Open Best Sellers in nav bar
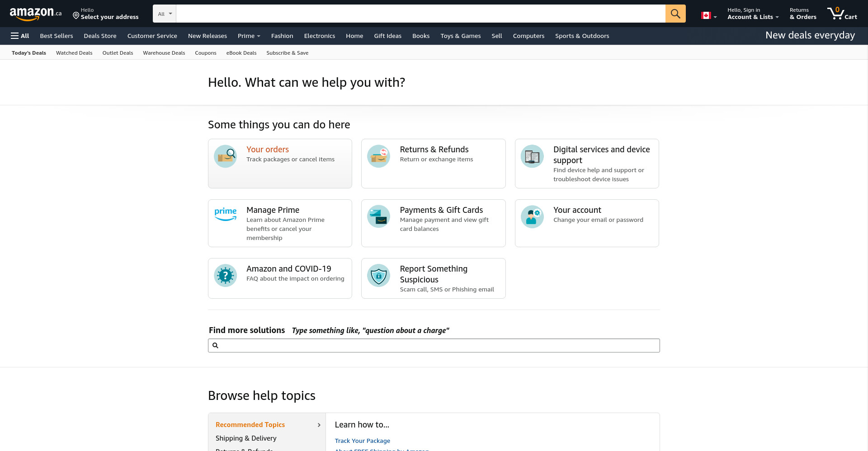 (x=57, y=36)
